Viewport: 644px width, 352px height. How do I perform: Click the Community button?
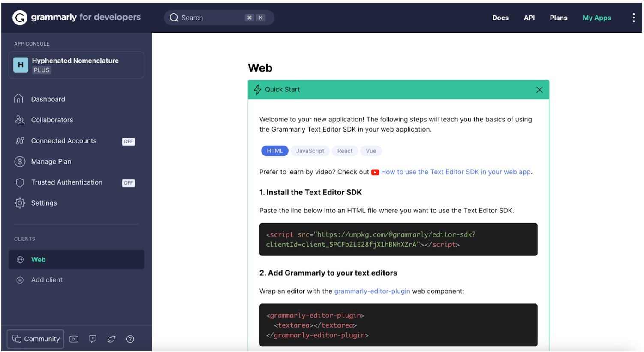[36, 339]
